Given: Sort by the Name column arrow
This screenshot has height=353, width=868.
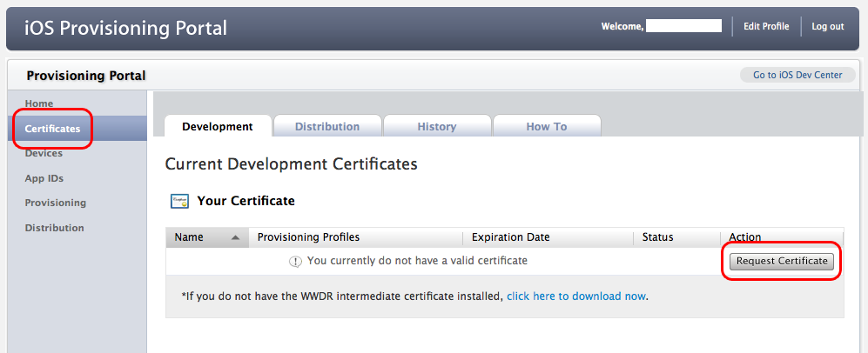Looking at the screenshot, I should pos(235,237).
